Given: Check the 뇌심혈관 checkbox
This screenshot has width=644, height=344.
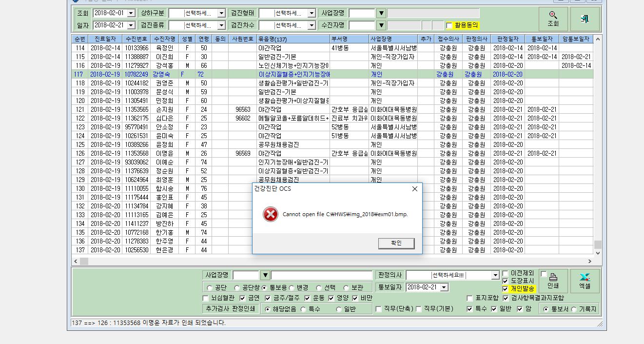Looking at the screenshot, I should click(x=205, y=298).
